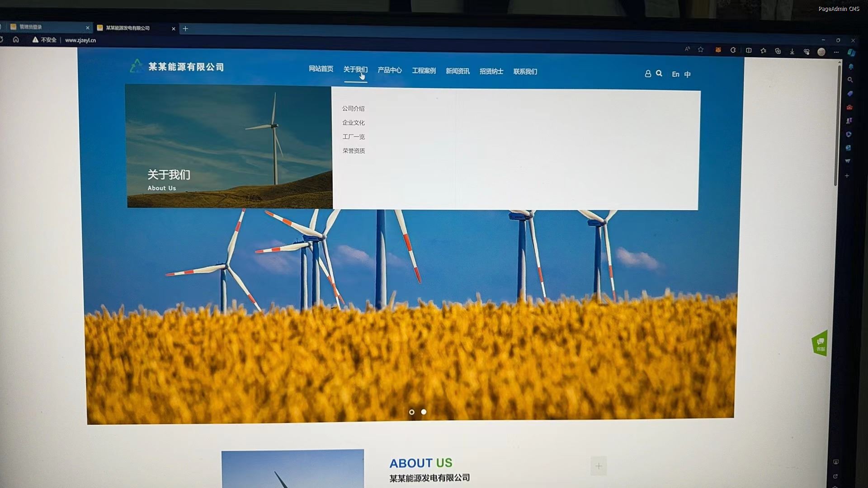This screenshot has width=868, height=488.
Task: Select 荣誉资质 in dropdown menu
Action: coord(354,151)
